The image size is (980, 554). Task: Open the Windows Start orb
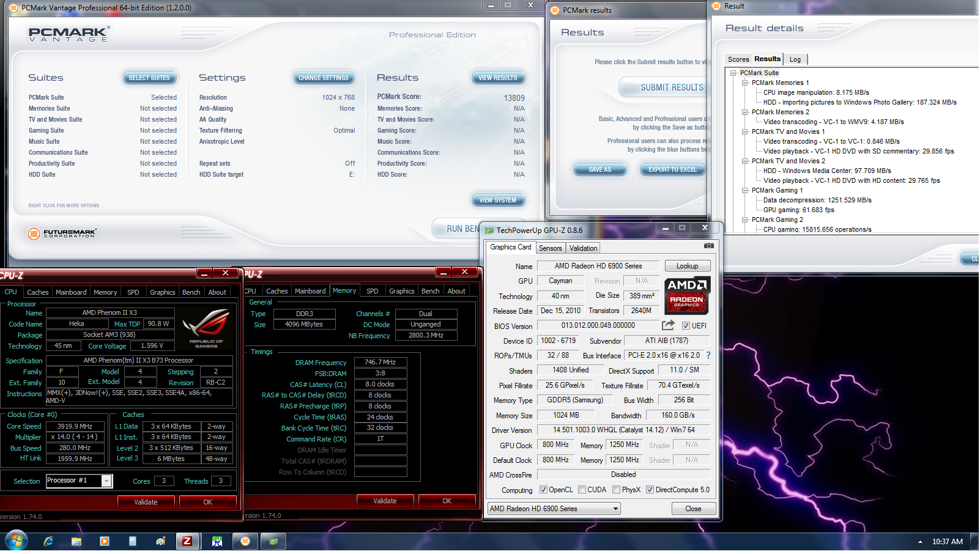17,541
